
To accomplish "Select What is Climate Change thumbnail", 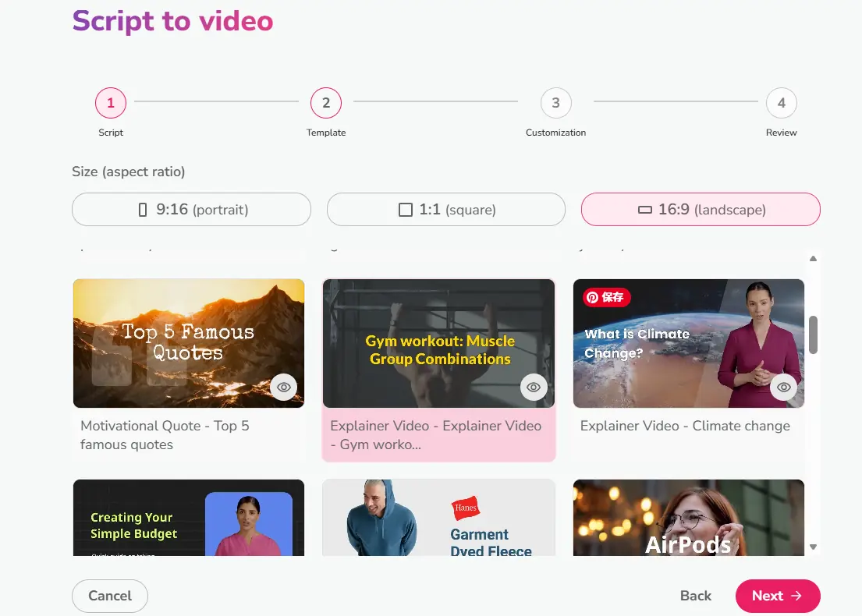I will (689, 343).
